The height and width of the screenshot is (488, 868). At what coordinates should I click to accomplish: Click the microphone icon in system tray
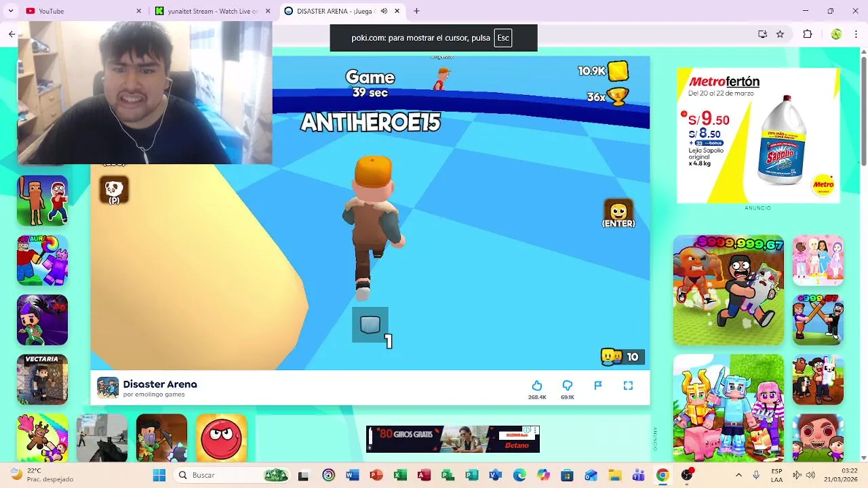756,475
